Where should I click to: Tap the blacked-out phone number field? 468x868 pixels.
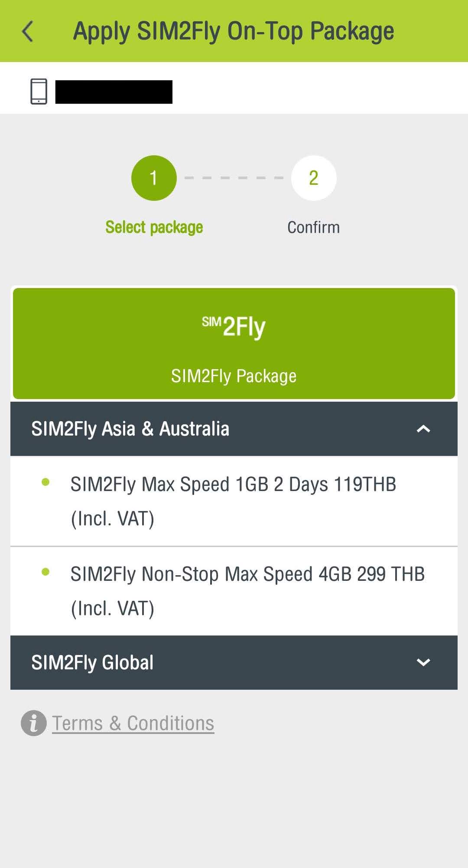click(x=114, y=92)
